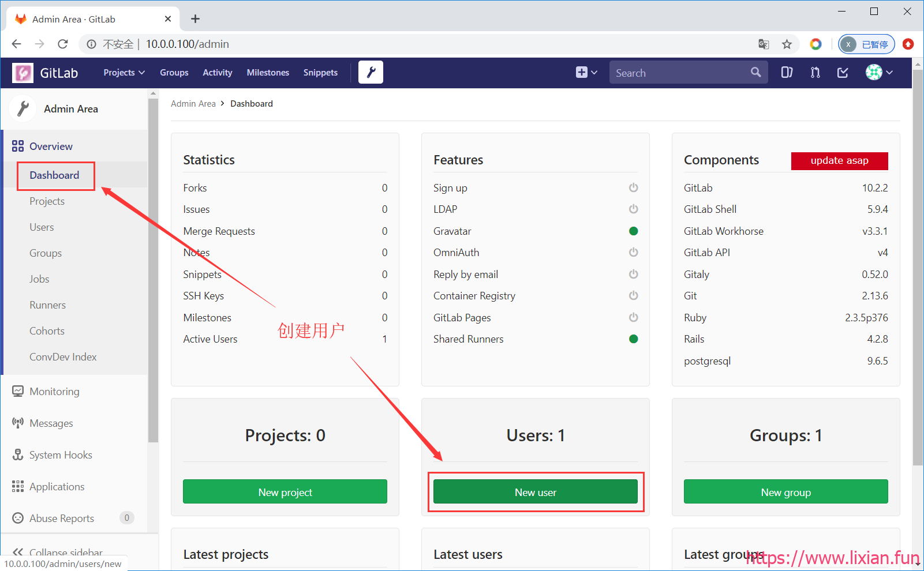Click the Container Registry status icon
The height and width of the screenshot is (571, 924).
pyautogui.click(x=633, y=295)
